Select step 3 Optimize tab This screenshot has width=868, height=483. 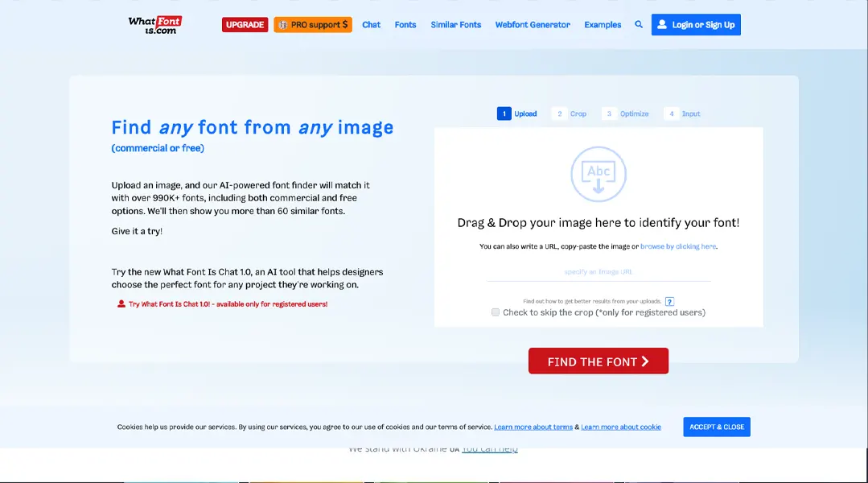[x=626, y=114]
